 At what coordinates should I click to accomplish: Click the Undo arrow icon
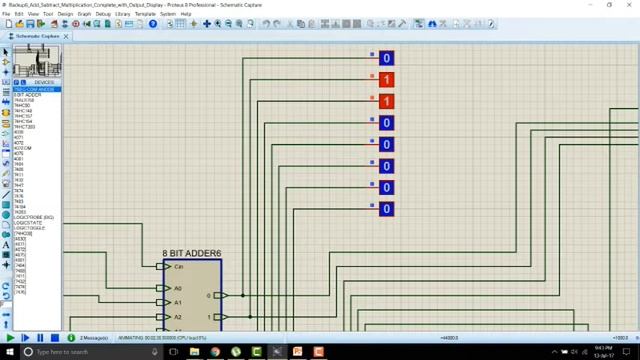(266, 24)
